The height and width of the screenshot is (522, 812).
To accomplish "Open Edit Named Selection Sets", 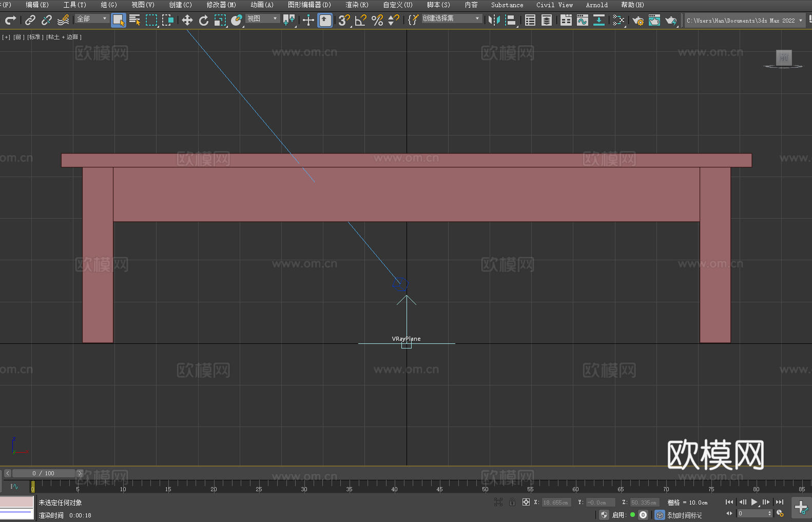I will (413, 20).
